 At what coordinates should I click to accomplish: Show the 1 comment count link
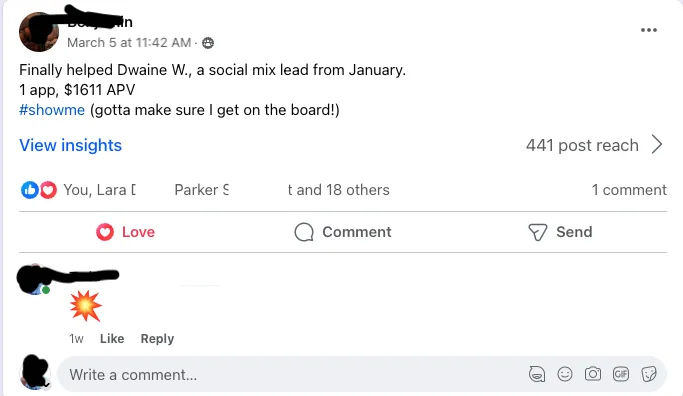click(x=629, y=190)
